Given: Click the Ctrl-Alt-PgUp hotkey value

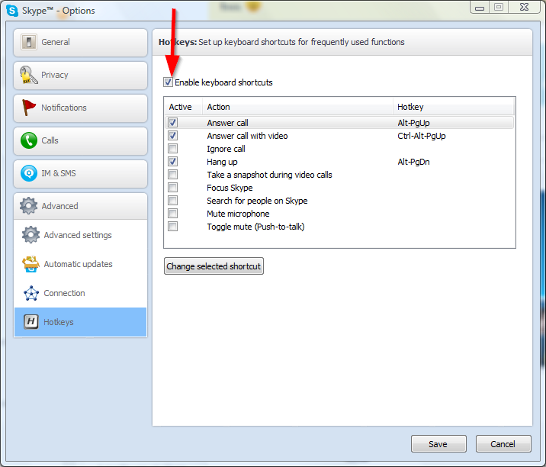Looking at the screenshot, I should tap(422, 136).
